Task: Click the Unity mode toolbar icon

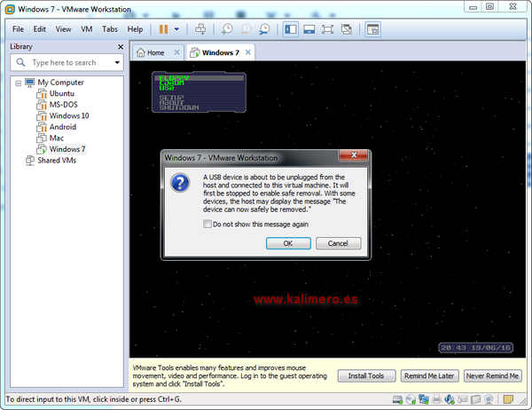Action: click(347, 29)
